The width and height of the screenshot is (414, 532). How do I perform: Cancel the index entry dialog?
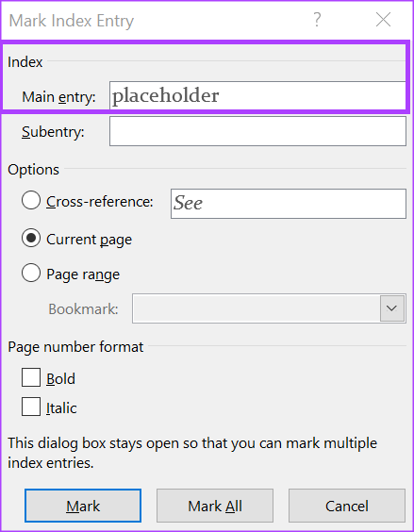[347, 506]
